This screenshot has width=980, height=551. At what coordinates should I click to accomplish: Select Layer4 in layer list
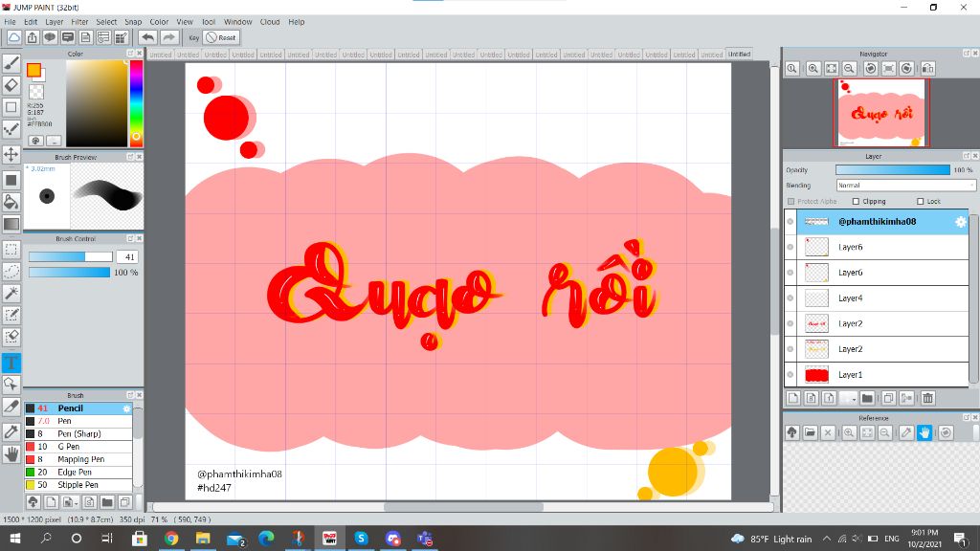[x=877, y=298]
